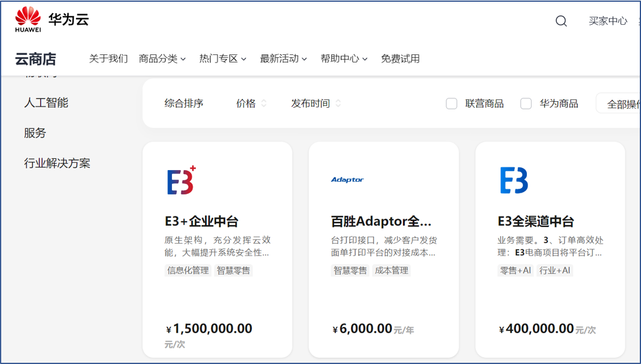
Task: Click description starting 业务需要
Action: click(x=550, y=247)
